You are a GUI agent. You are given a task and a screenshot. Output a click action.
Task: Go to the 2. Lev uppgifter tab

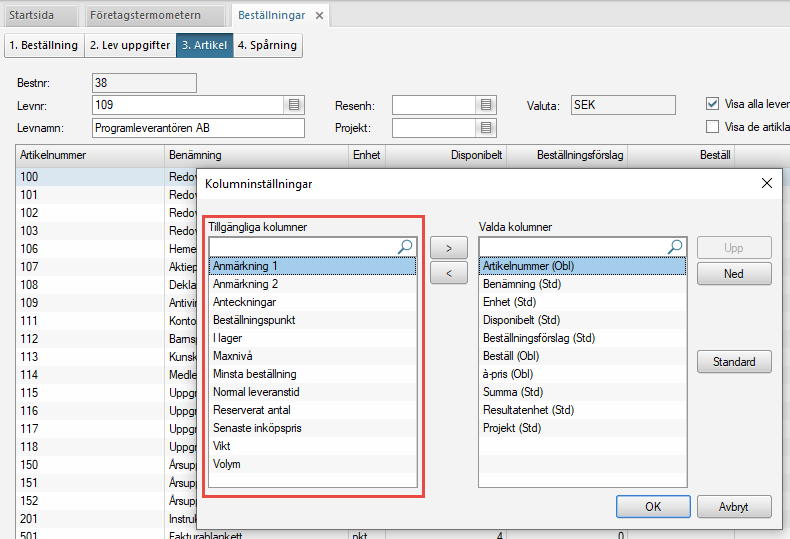[129, 45]
